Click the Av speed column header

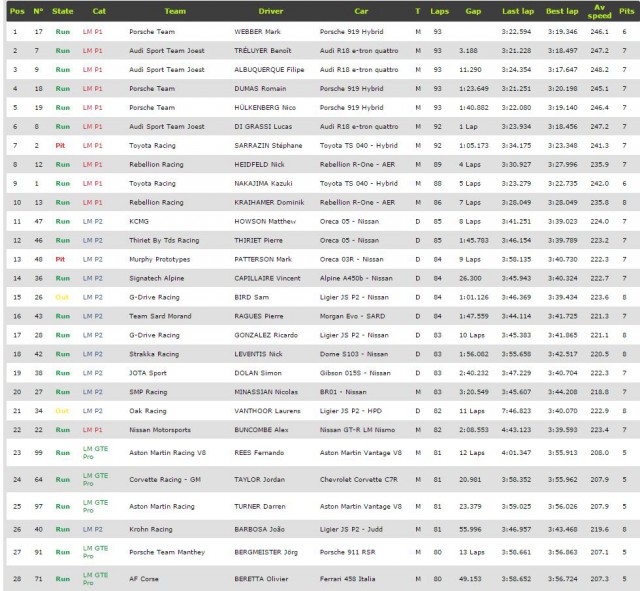click(x=599, y=11)
